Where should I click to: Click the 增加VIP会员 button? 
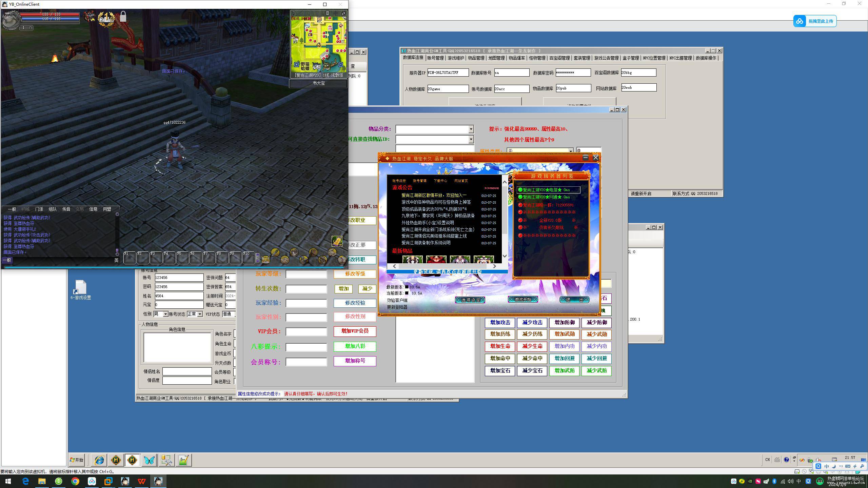click(x=355, y=331)
